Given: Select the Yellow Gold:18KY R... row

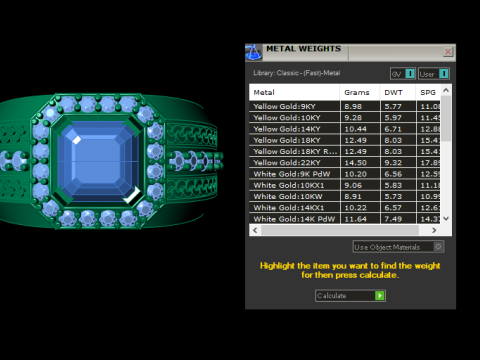Looking at the screenshot, I should coord(345,152).
